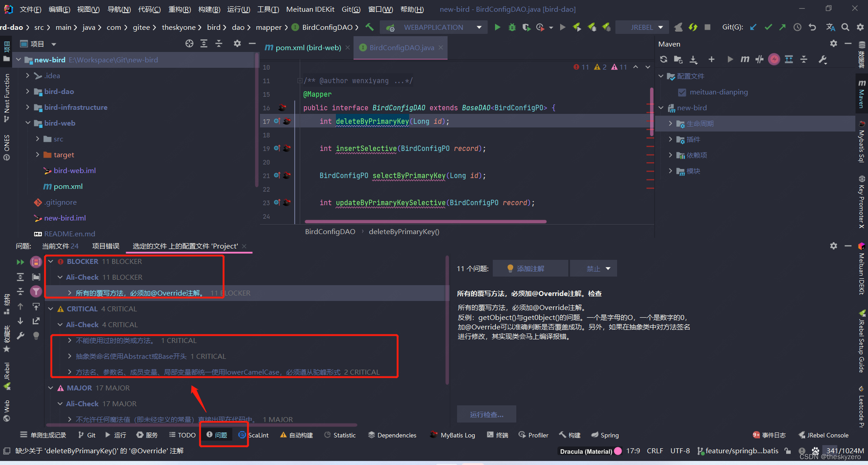The width and height of the screenshot is (868, 465).
Task: Click Git commit green checkmark
Action: 768,27
